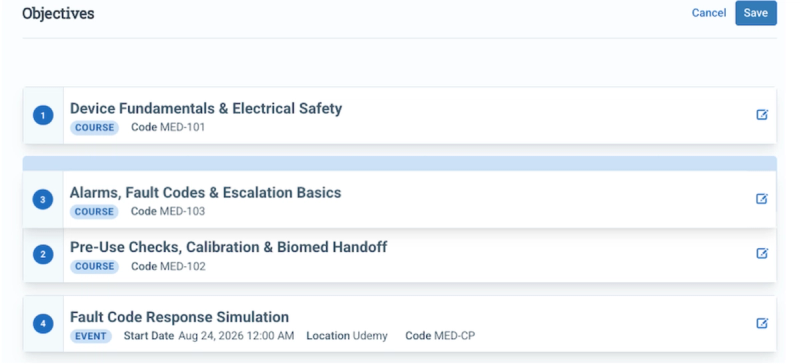
Task: Click edit icon for Fault Code Response Simulation
Action: tap(762, 323)
